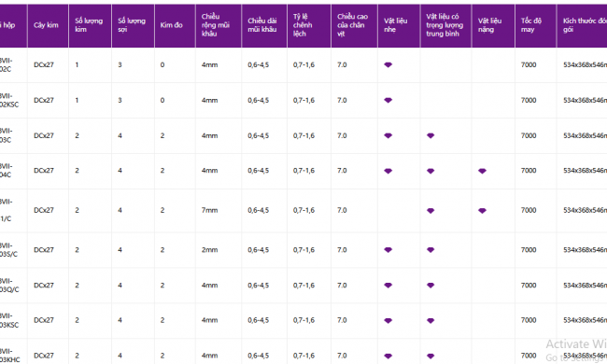Click the medium-weight diamond in the 7mm row
The width and height of the screenshot is (607, 364).
[x=431, y=211]
